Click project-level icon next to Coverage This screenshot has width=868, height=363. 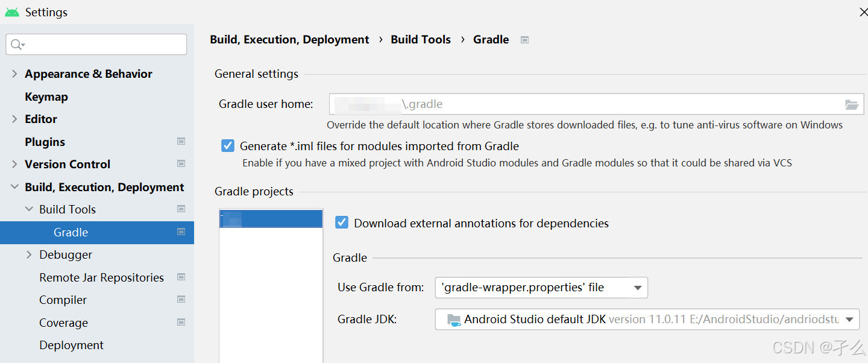181,322
